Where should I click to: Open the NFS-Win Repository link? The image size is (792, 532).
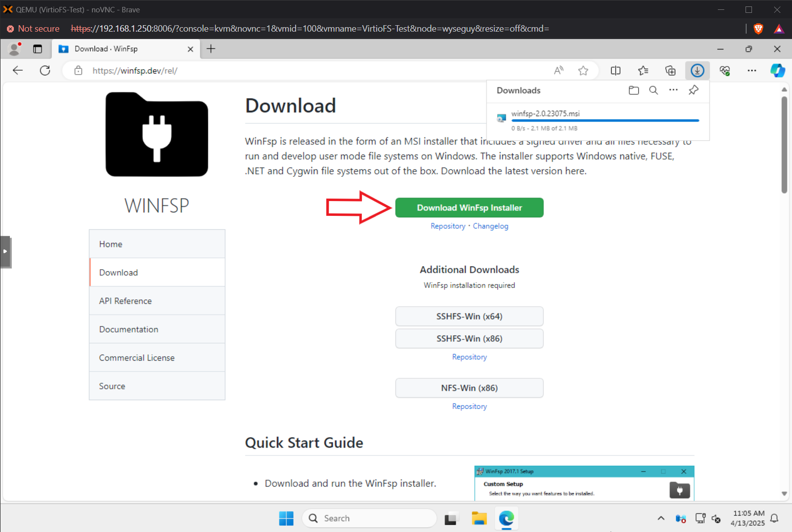(469, 406)
